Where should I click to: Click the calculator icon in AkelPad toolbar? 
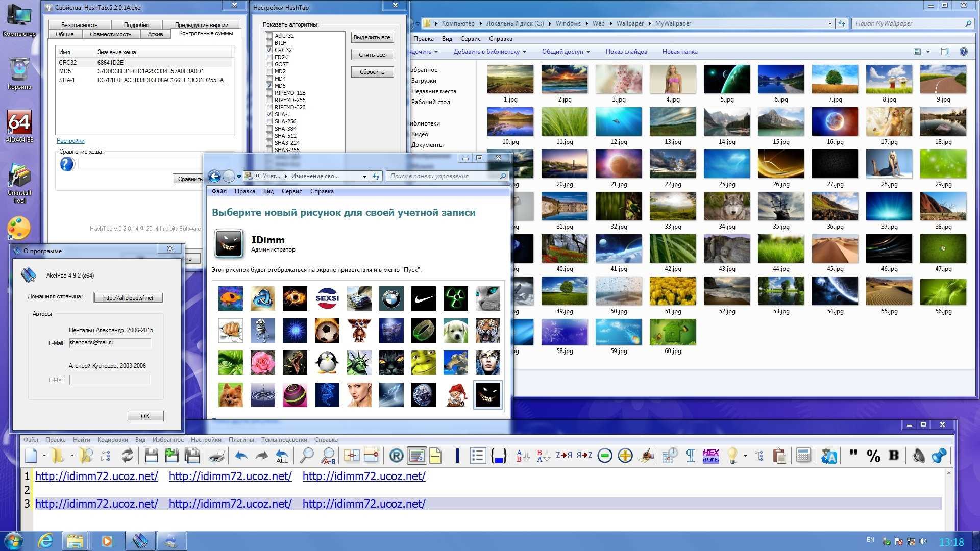pos(803,456)
